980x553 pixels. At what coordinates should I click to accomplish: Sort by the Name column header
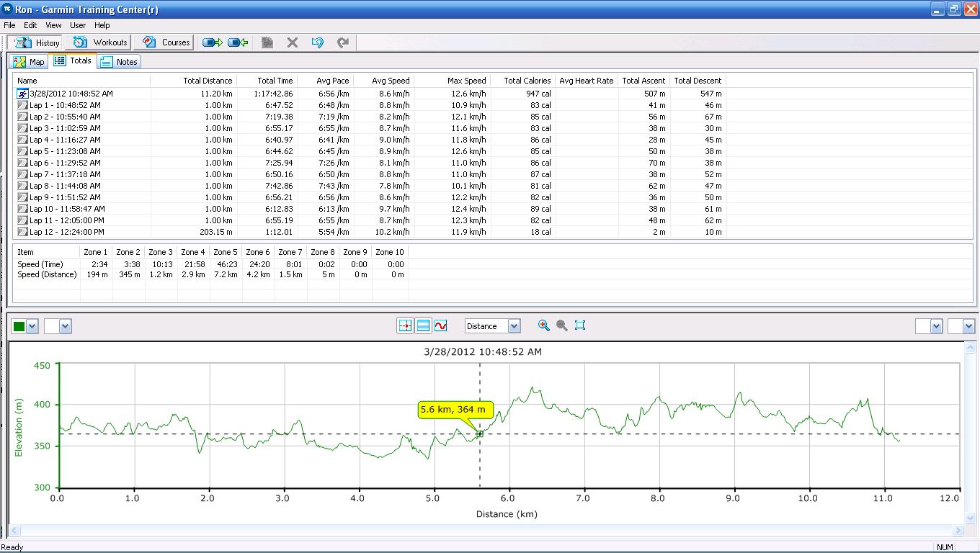click(x=81, y=81)
